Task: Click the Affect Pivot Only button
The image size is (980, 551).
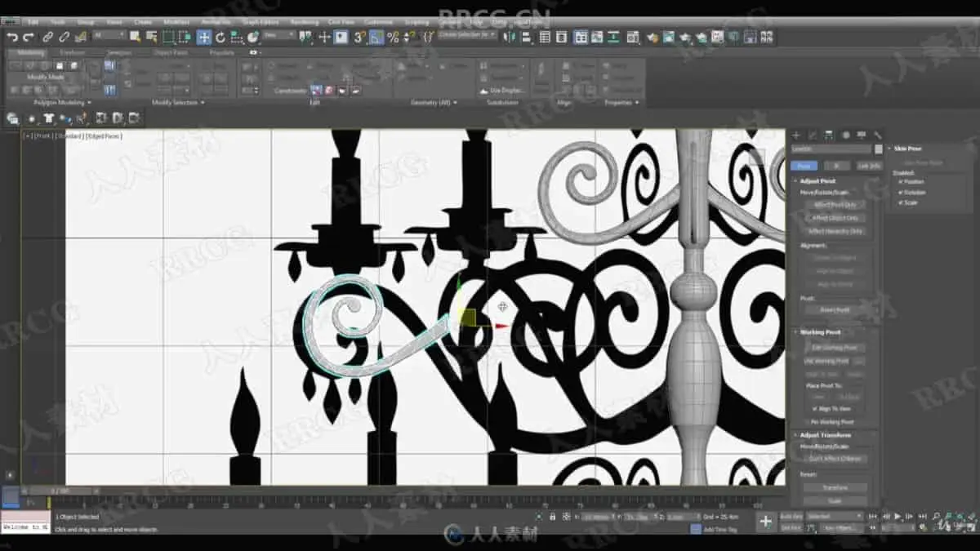Action: coord(835,205)
